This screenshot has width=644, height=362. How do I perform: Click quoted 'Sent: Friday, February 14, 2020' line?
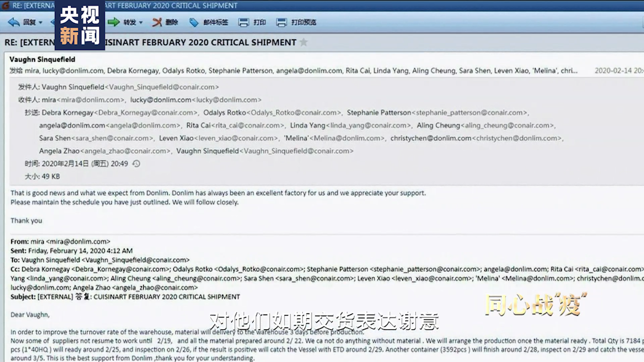tap(72, 251)
